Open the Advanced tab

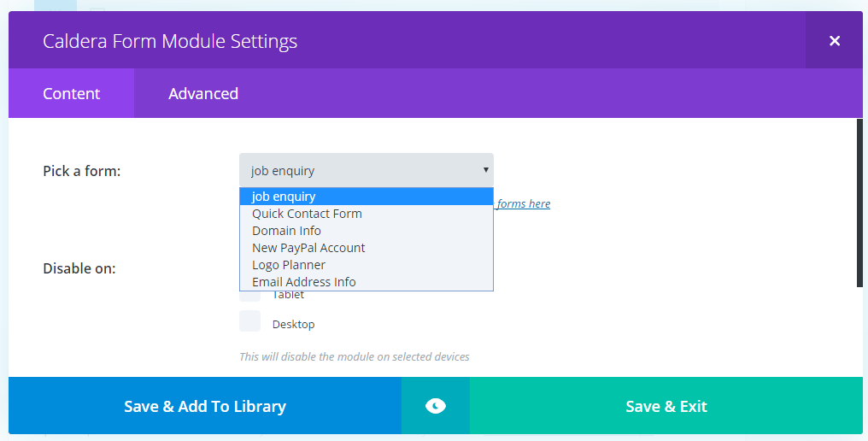(x=203, y=93)
